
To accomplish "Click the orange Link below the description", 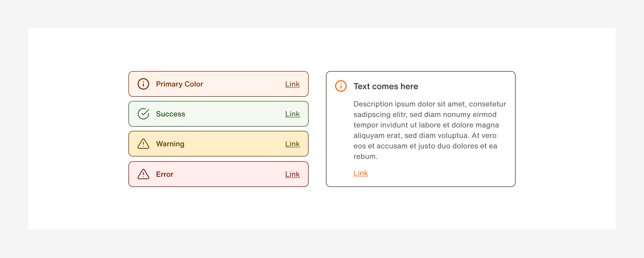I will [361, 173].
